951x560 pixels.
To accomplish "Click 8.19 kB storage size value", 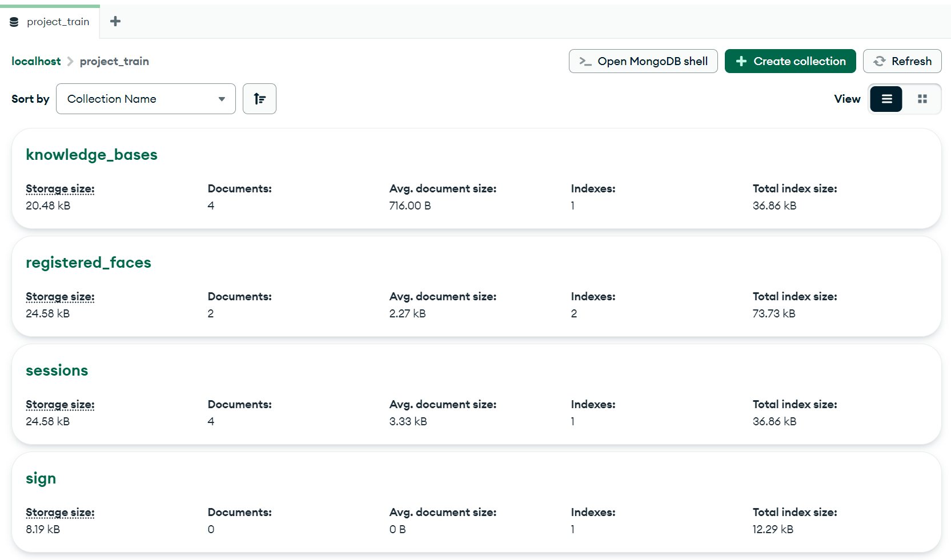I will [x=43, y=529].
